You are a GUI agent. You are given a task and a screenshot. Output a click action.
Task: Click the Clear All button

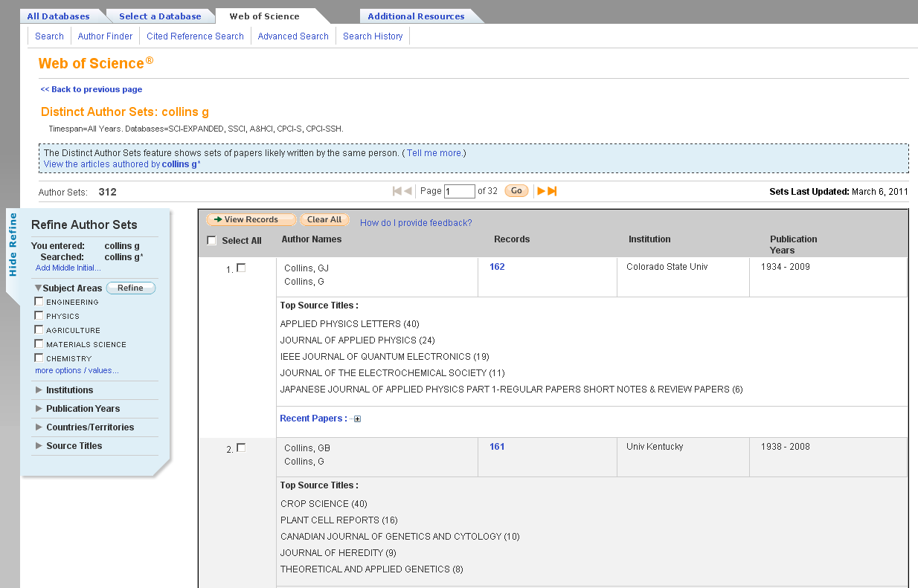(324, 220)
